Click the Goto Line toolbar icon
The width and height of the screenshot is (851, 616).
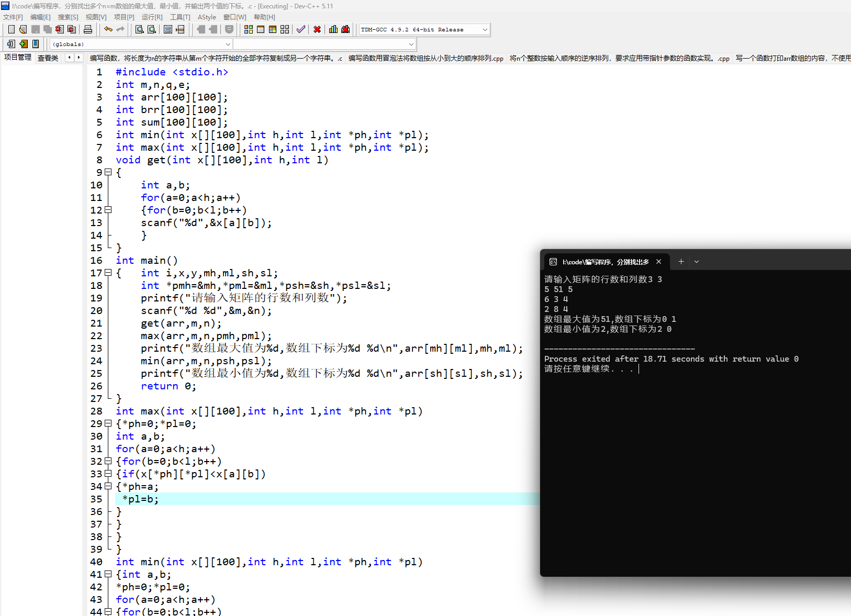pyautogui.click(x=180, y=29)
